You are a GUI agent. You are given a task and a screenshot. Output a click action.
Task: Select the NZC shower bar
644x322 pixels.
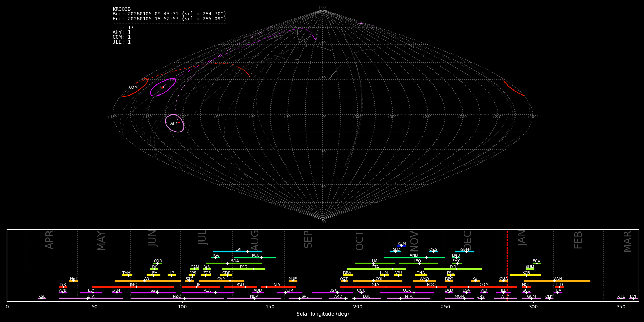[x=177, y=298]
